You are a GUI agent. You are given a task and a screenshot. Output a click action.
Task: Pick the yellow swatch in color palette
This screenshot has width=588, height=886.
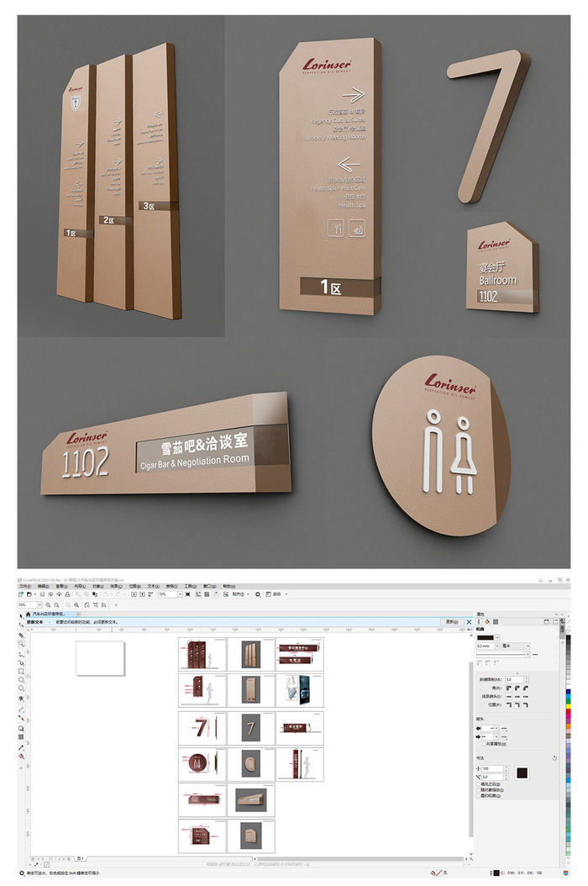click(568, 708)
